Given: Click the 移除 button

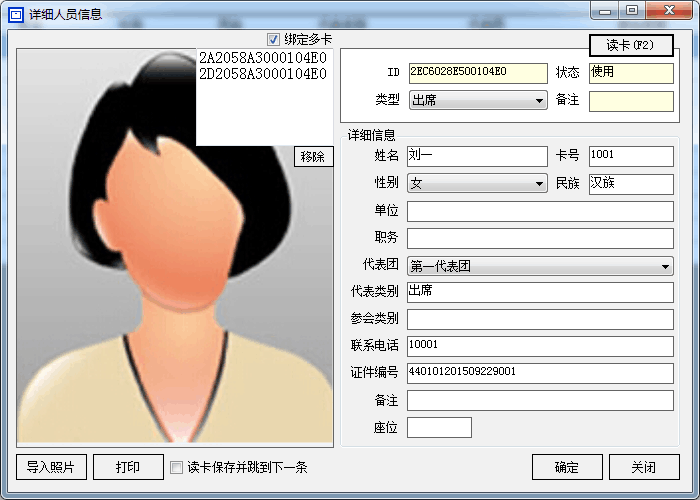Looking at the screenshot, I should tap(313, 157).
